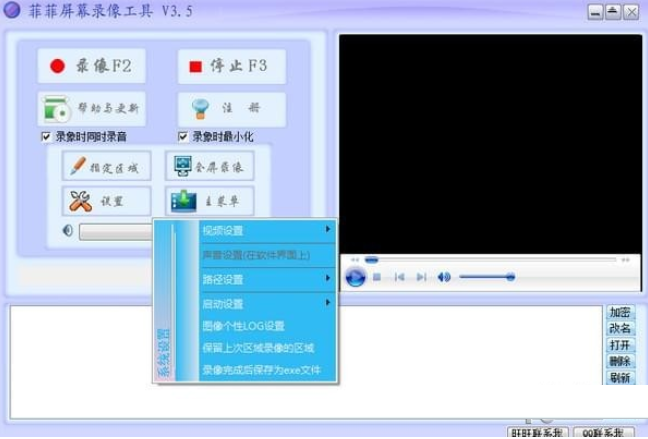Click the 改名 rename button
The image size is (648, 439).
click(620, 329)
